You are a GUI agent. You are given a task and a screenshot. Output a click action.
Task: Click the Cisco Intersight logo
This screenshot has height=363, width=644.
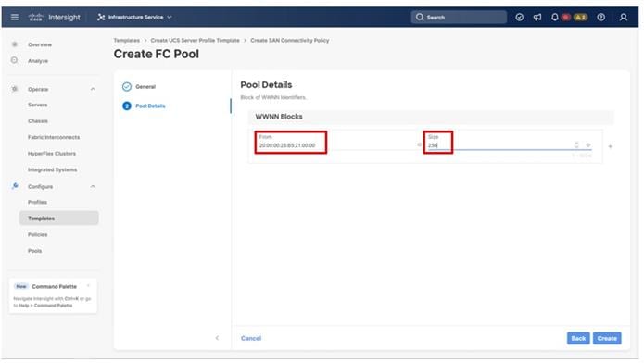point(55,17)
